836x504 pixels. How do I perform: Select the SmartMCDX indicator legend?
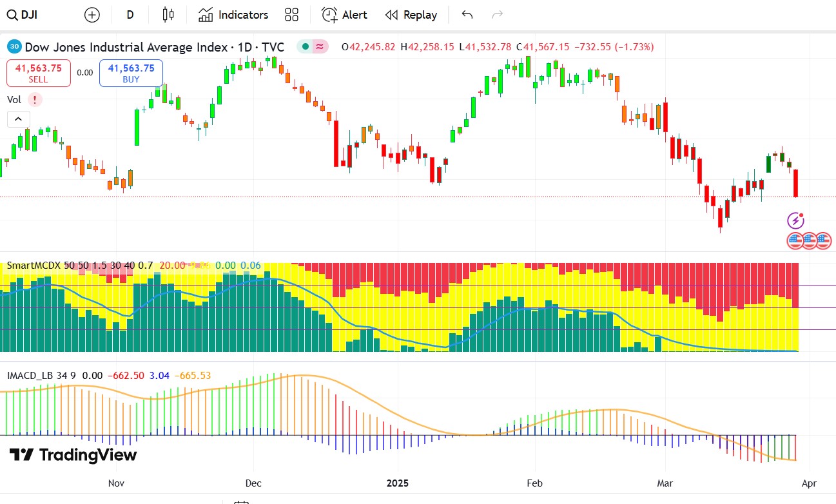click(81, 266)
